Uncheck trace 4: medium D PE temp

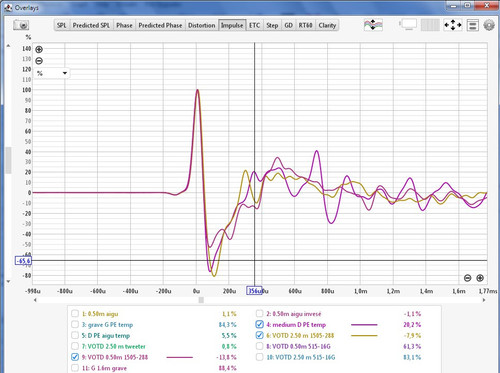tap(259, 324)
